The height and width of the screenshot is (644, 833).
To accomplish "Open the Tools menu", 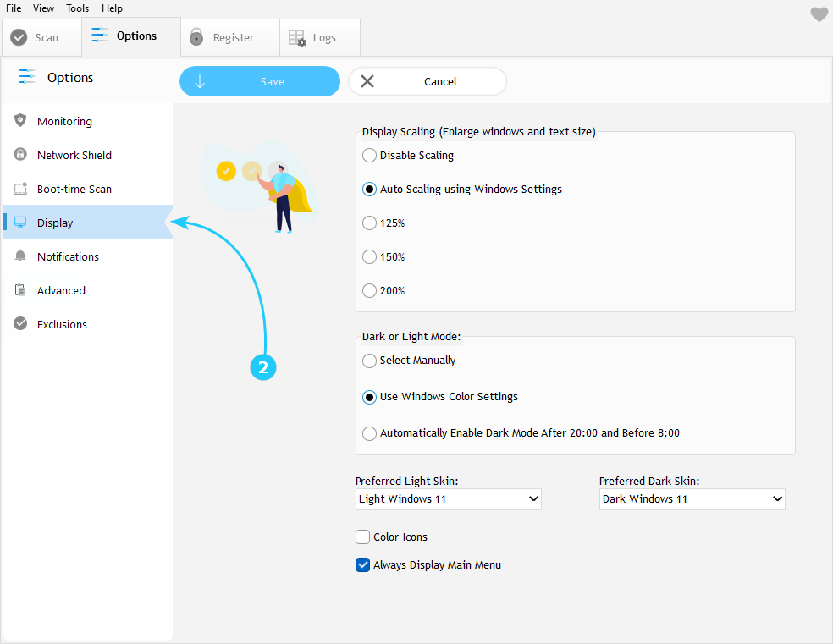I will [77, 8].
